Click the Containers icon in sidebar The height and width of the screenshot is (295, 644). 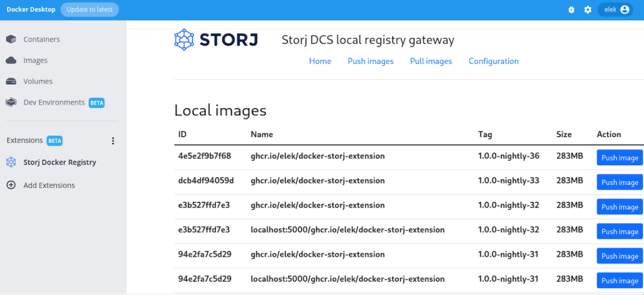click(x=11, y=39)
